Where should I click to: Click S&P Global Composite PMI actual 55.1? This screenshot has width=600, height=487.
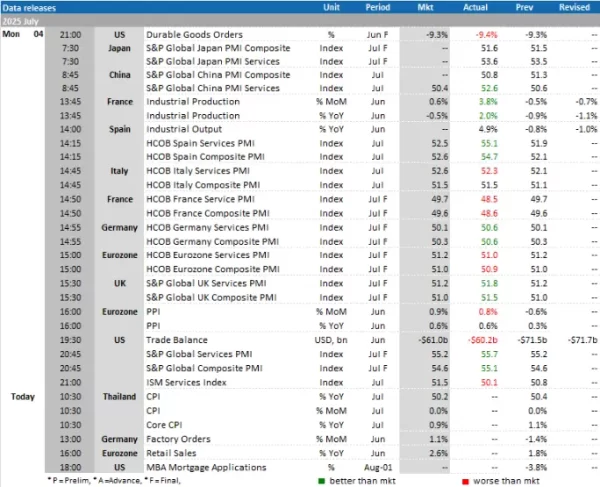[x=489, y=368]
